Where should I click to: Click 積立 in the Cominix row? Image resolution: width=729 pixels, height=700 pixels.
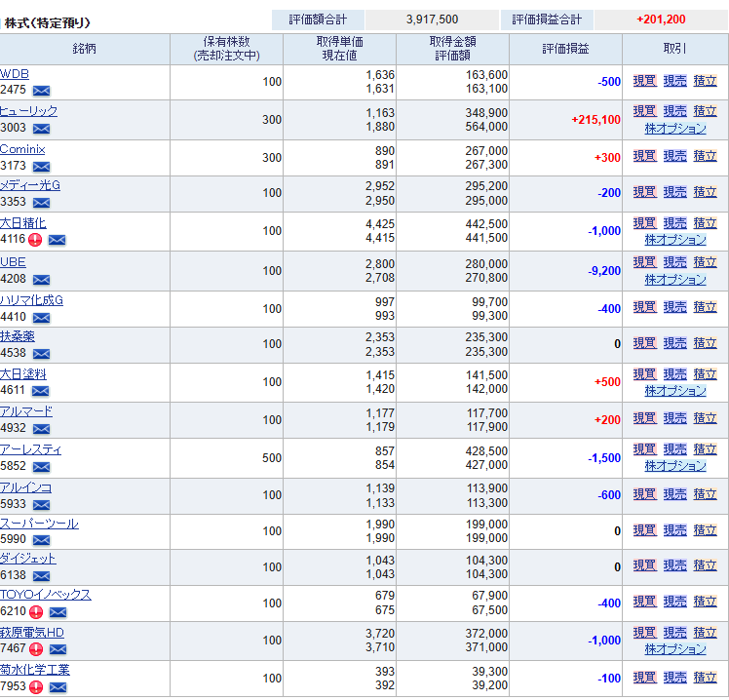(x=705, y=156)
